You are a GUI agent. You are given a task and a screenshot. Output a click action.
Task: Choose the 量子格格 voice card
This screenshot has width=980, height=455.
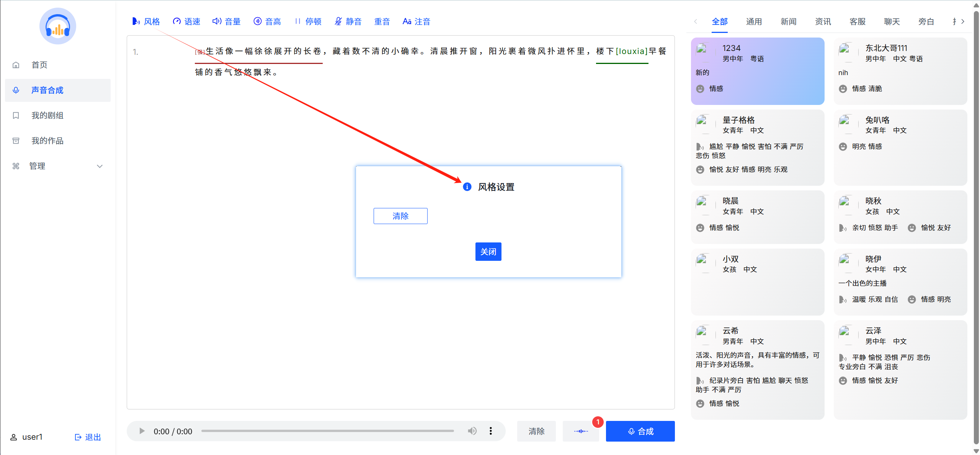point(758,147)
